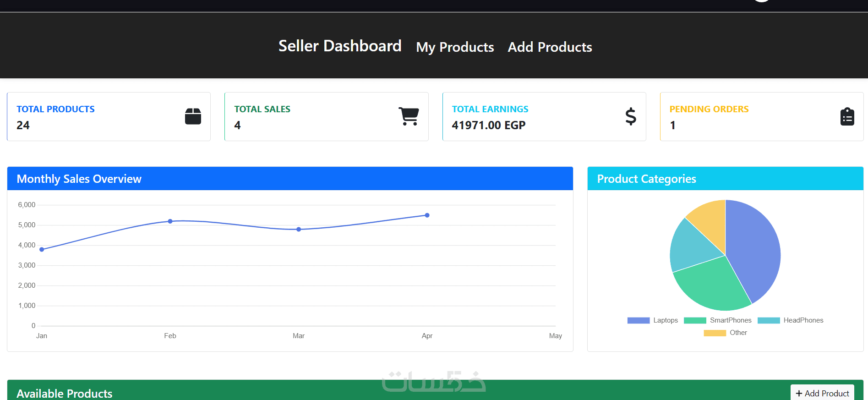
Task: Click the Pending Orders clipboard icon
Action: [x=847, y=117]
